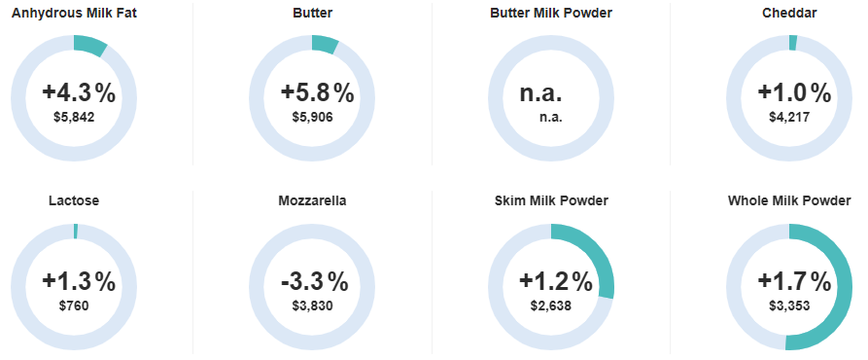The height and width of the screenshot is (360, 868).
Task: Click the Mozzarella -3.3% change figure
Action: [x=314, y=282]
